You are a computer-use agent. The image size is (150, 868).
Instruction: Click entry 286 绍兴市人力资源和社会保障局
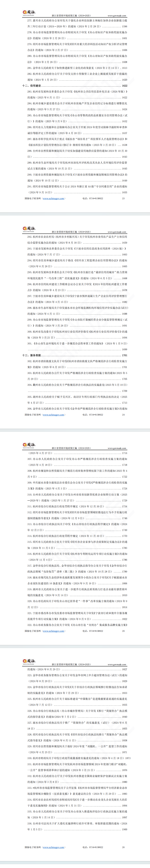pos(77,130)
